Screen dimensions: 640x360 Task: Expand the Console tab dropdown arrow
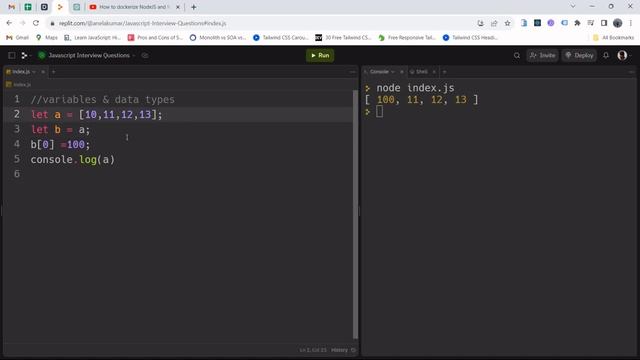(393, 72)
